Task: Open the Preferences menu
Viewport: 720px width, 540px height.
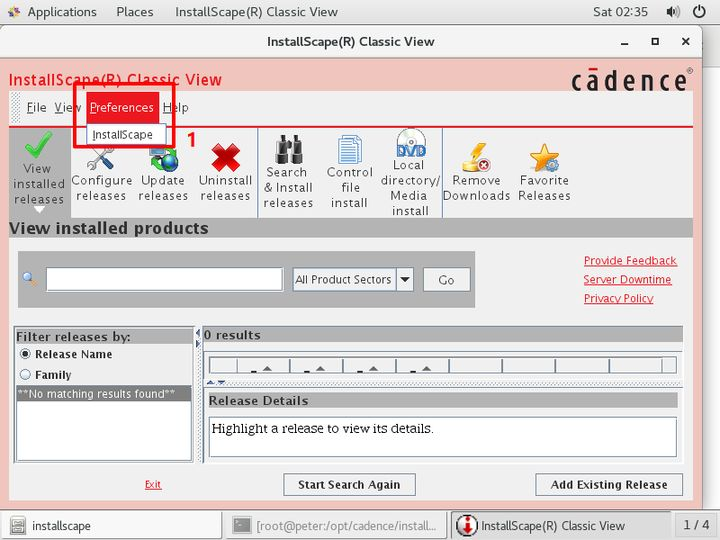Action: pos(122,107)
